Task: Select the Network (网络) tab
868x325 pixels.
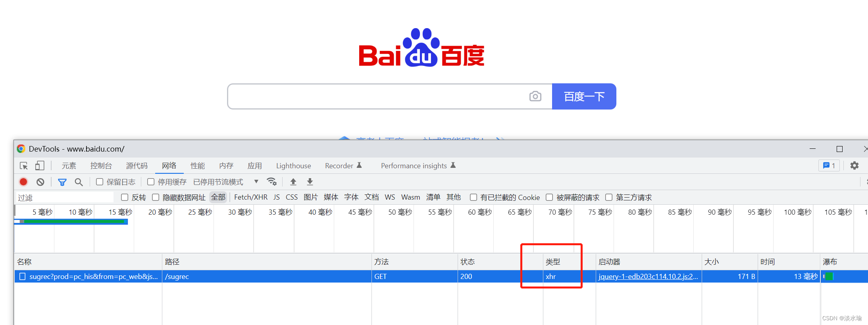Action: 169,165
